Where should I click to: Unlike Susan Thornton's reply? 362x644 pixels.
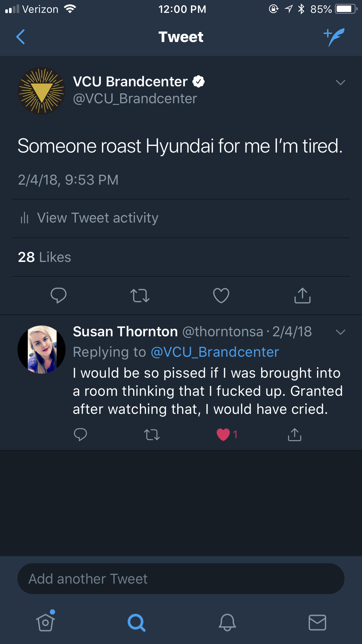point(224,435)
